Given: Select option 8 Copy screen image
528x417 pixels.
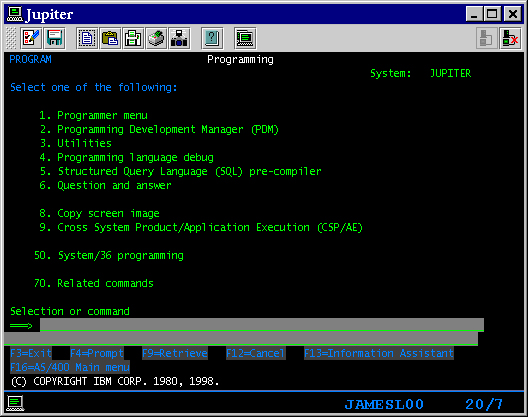Looking at the screenshot, I should [99, 214].
